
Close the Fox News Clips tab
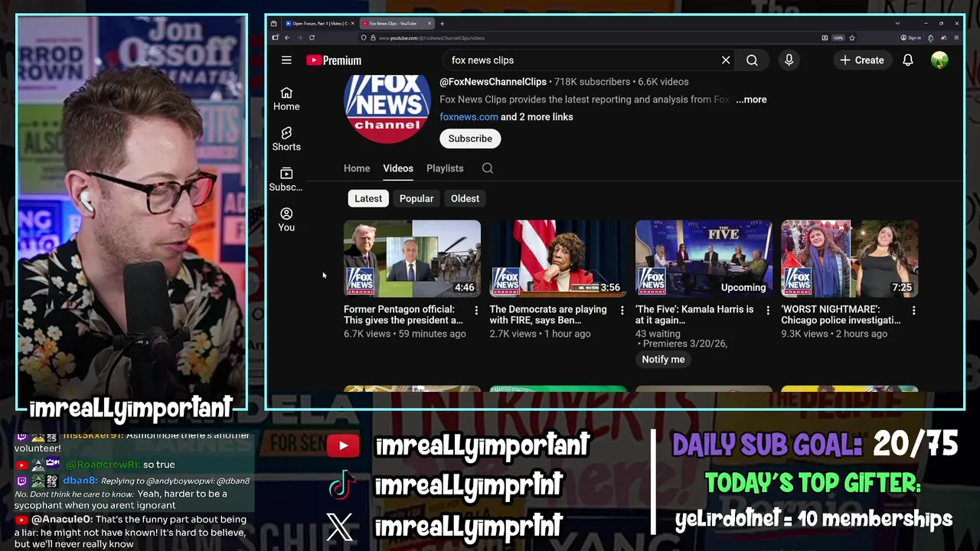430,24
